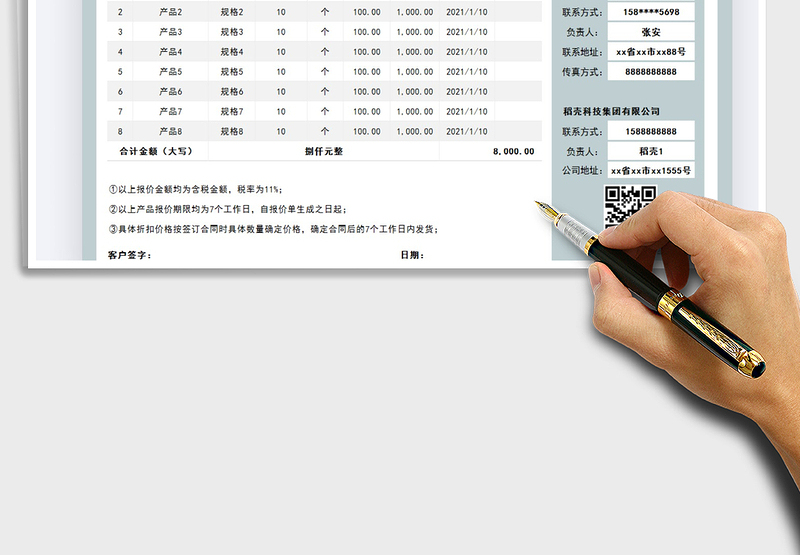Select the 捌仟元整 total in words
Screen dimensions: 800x555
324,151
